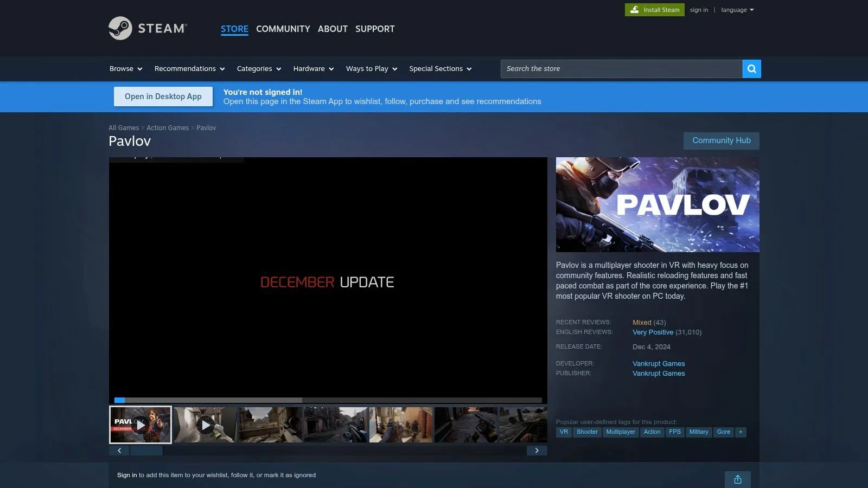The height and width of the screenshot is (488, 868).
Task: Click the Install Steam button
Action: tap(655, 10)
